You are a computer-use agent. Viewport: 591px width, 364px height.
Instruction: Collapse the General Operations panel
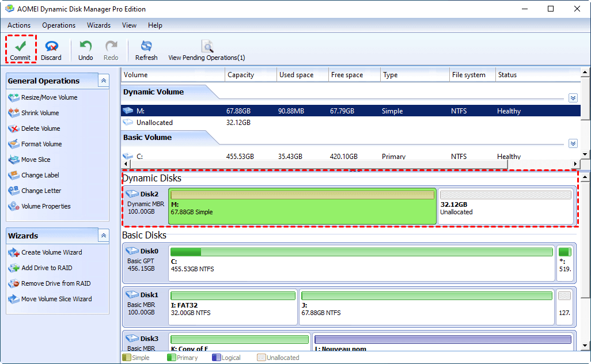coord(104,81)
